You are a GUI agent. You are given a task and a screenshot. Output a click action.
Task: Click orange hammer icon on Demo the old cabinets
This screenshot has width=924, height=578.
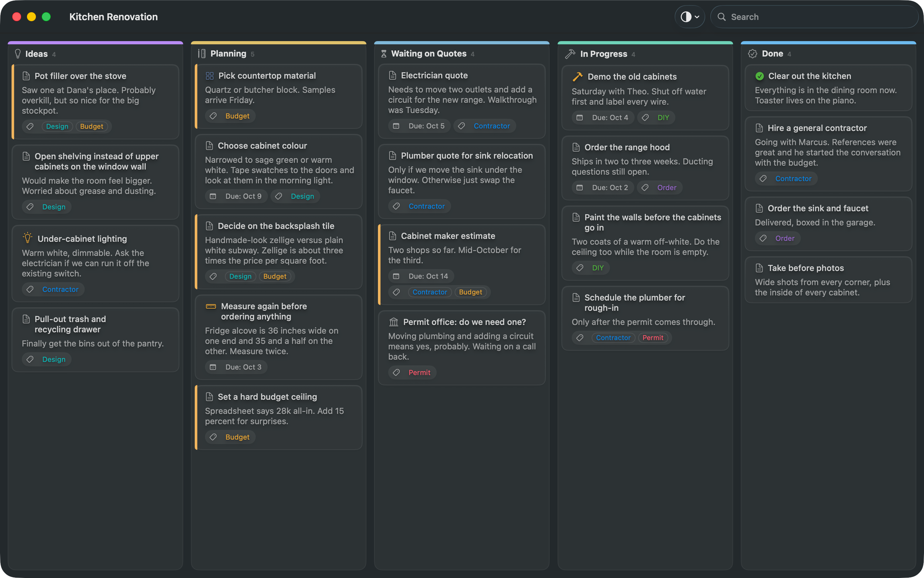coord(578,76)
